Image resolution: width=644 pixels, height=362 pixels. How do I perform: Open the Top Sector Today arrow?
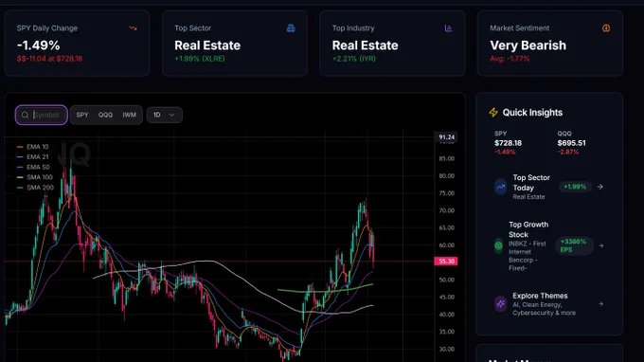[x=600, y=187]
